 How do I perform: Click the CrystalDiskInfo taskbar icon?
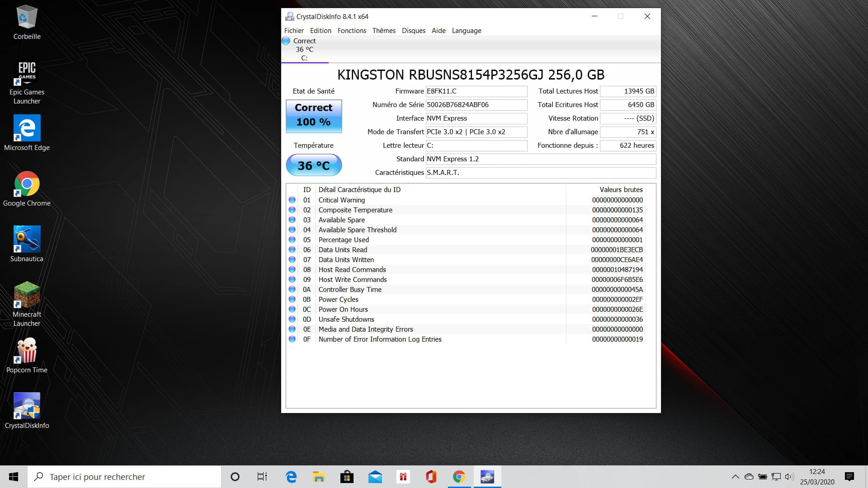(x=487, y=477)
